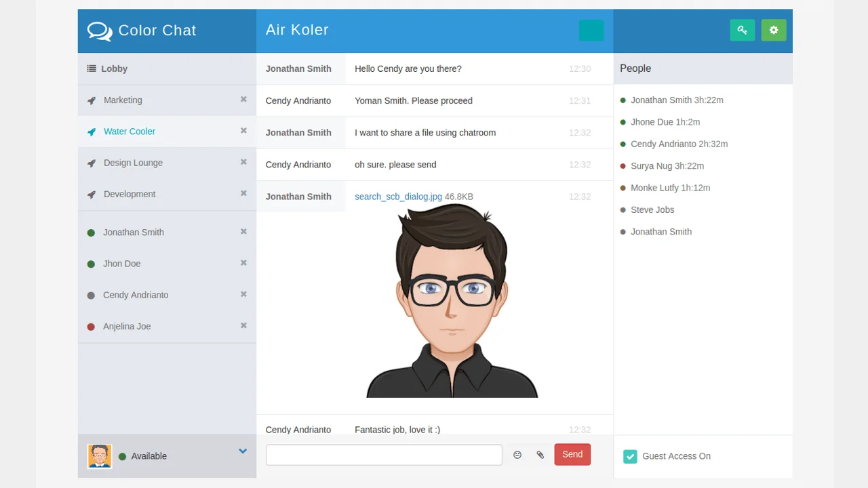Close the Design Lounge channel with its X

pos(243,162)
